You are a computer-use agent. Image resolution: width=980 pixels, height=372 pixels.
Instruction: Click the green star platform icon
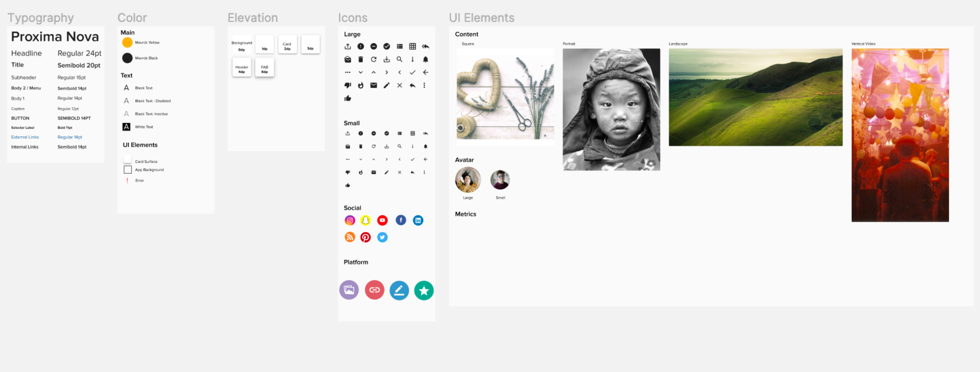[424, 291]
